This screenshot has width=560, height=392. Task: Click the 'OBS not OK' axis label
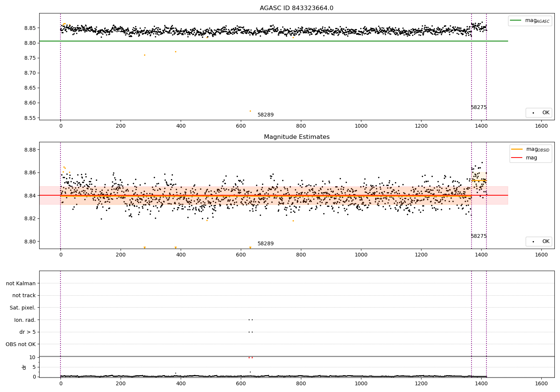click(x=21, y=344)
